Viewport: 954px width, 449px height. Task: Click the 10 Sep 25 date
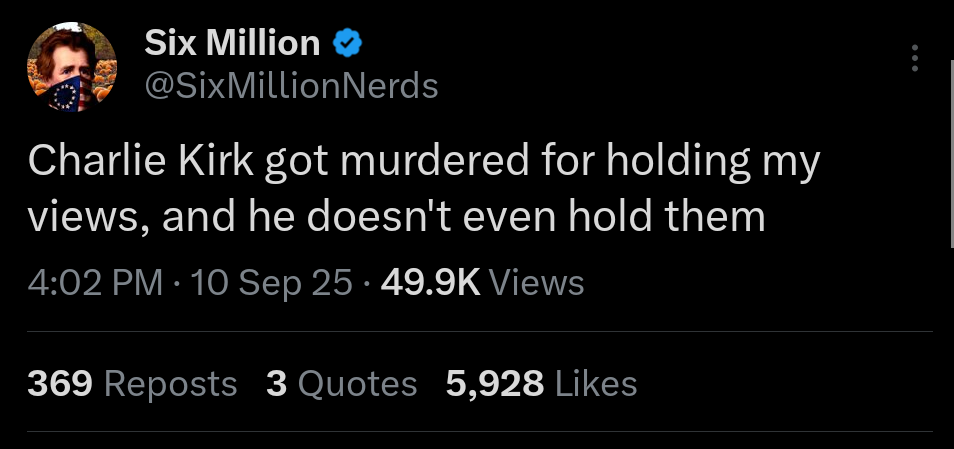point(270,283)
